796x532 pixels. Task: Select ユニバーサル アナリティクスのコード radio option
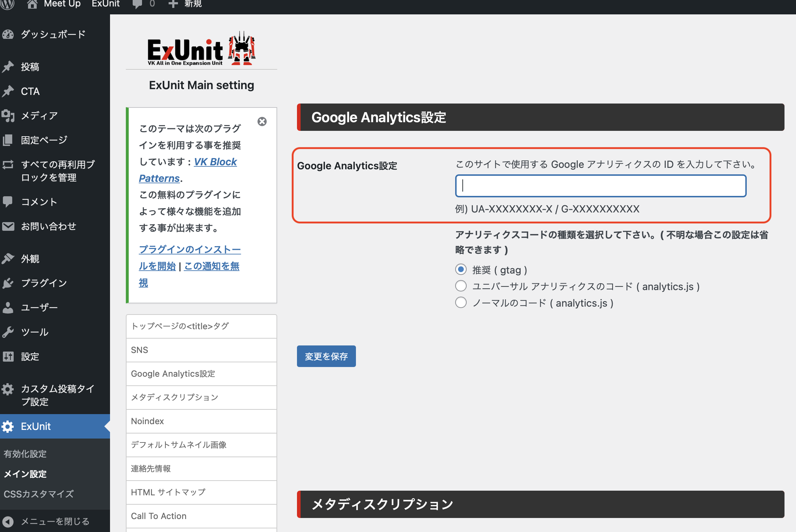(x=461, y=286)
